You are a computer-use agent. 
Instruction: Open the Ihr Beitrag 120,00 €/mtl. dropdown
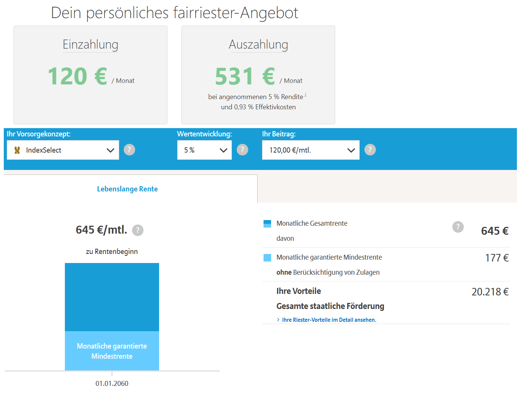pos(311,150)
